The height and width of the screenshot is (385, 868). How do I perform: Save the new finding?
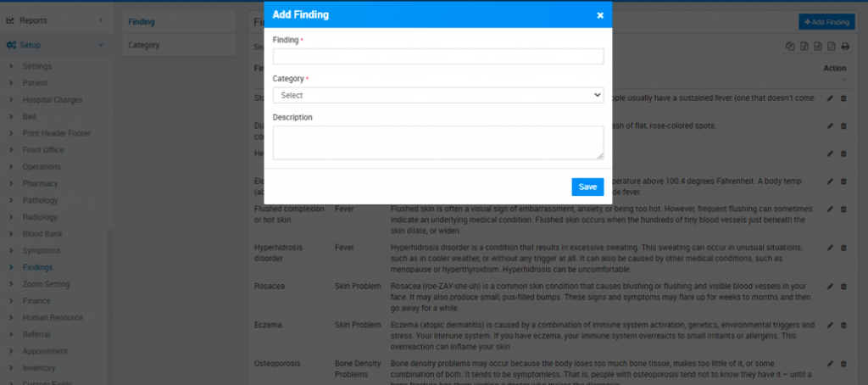587,187
